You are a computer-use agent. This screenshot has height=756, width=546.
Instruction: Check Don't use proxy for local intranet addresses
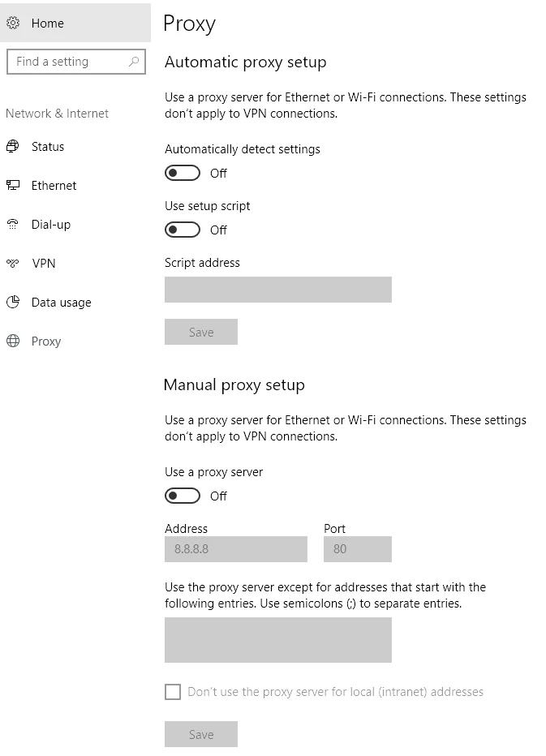172,692
